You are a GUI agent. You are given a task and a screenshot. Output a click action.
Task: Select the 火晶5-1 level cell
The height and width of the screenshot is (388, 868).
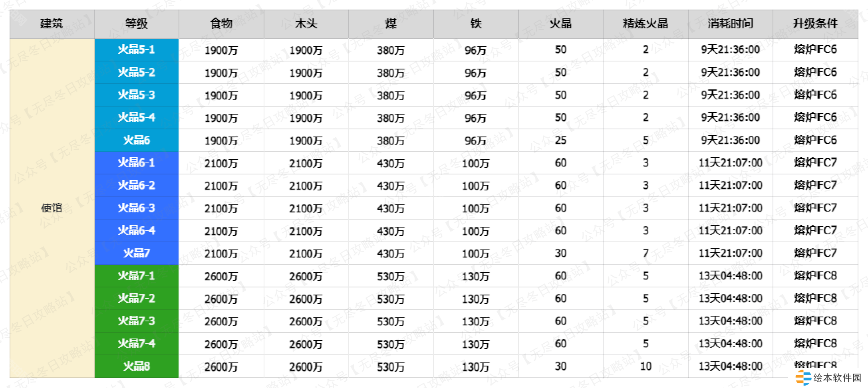point(137,49)
